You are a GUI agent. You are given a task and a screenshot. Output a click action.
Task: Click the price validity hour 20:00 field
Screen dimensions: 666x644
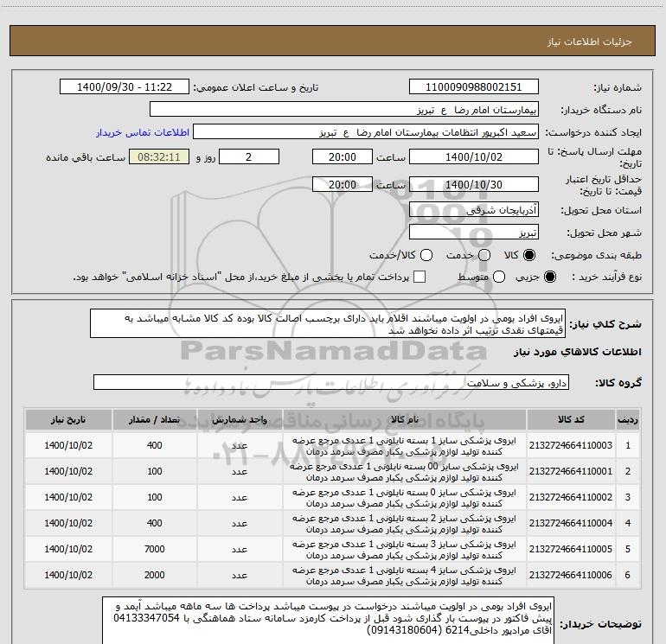pos(343,184)
